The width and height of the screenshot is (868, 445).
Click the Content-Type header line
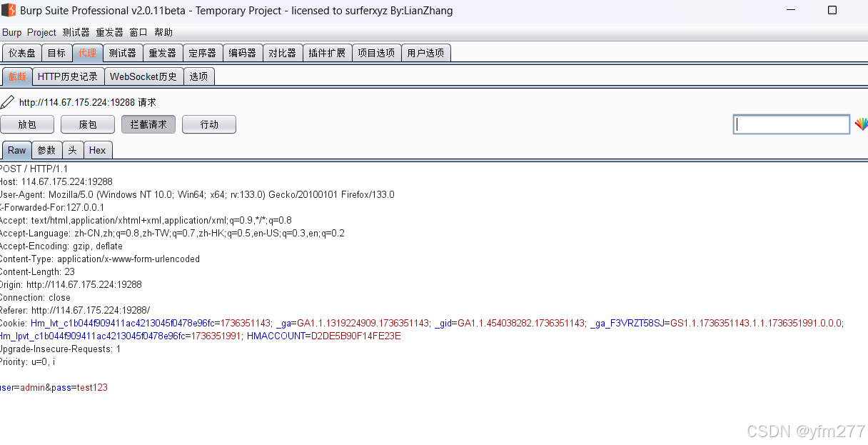(100, 259)
